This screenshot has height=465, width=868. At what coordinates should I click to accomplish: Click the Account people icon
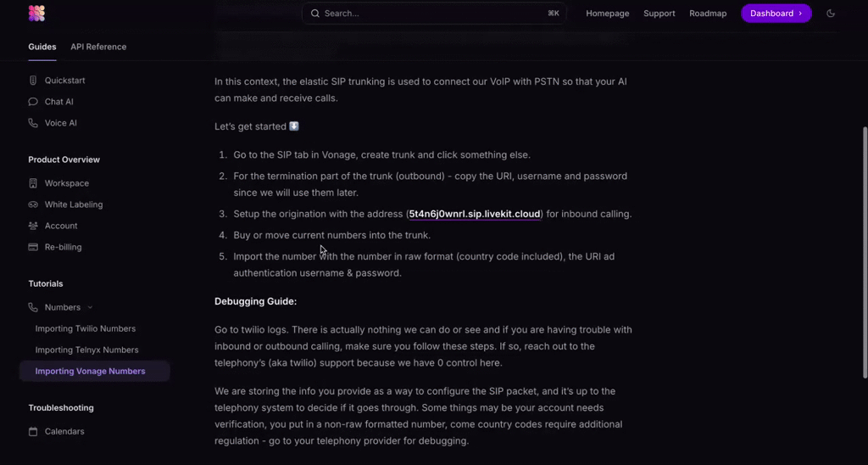[x=33, y=226]
